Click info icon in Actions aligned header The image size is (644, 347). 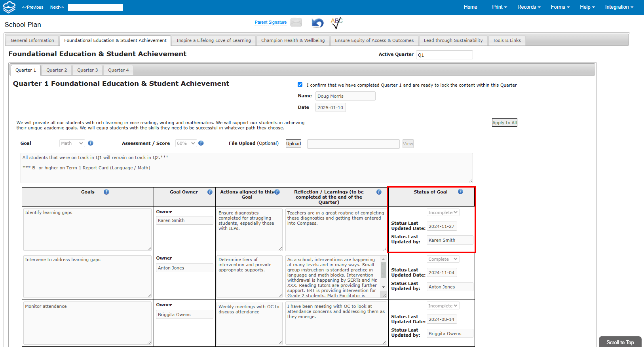(277, 192)
